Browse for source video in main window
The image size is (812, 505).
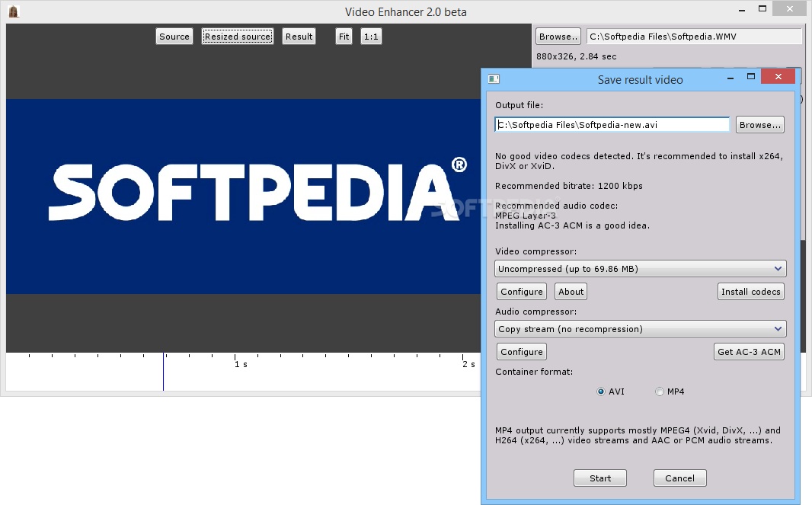(558, 37)
